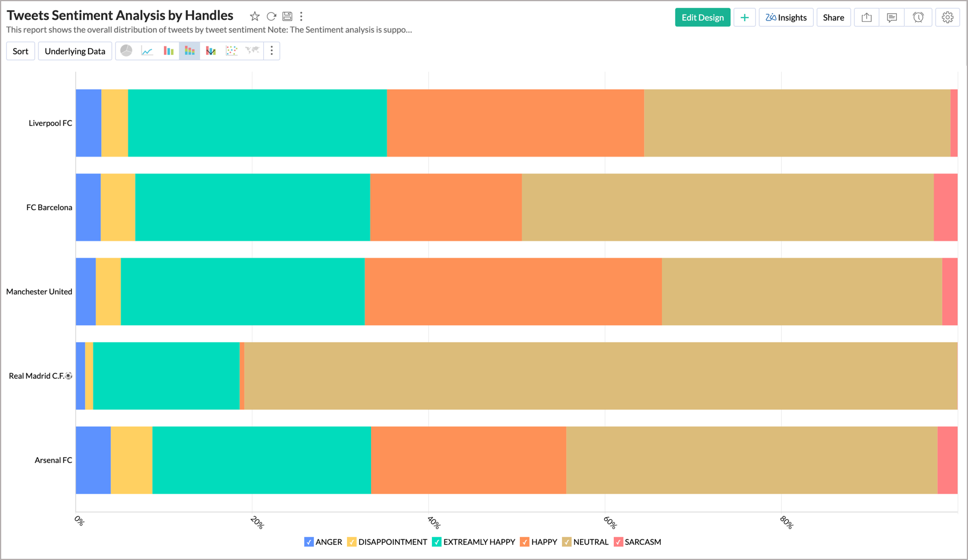The image size is (968, 560).
Task: Open Underlying Data view
Action: [75, 51]
